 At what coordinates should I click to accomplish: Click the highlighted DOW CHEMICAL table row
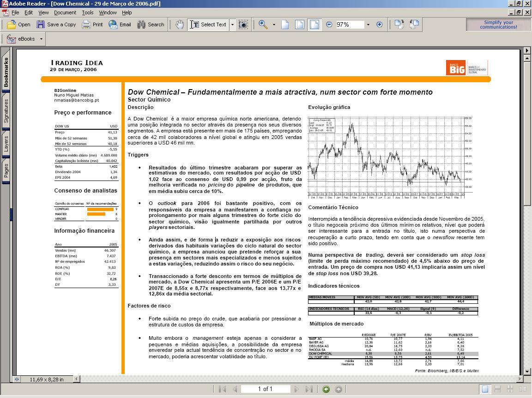(393, 354)
